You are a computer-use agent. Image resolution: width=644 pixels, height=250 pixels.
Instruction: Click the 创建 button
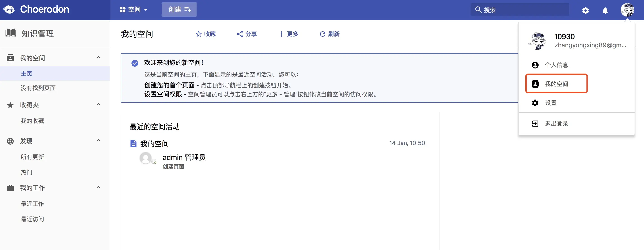click(x=179, y=10)
